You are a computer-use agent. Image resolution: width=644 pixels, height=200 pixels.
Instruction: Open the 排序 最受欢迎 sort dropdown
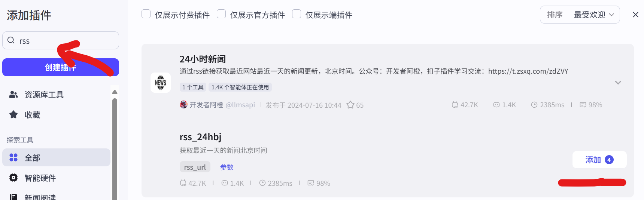point(580,15)
